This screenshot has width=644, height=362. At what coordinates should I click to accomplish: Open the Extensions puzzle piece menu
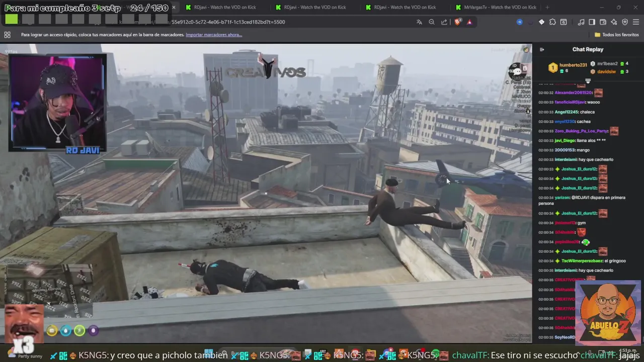click(552, 22)
